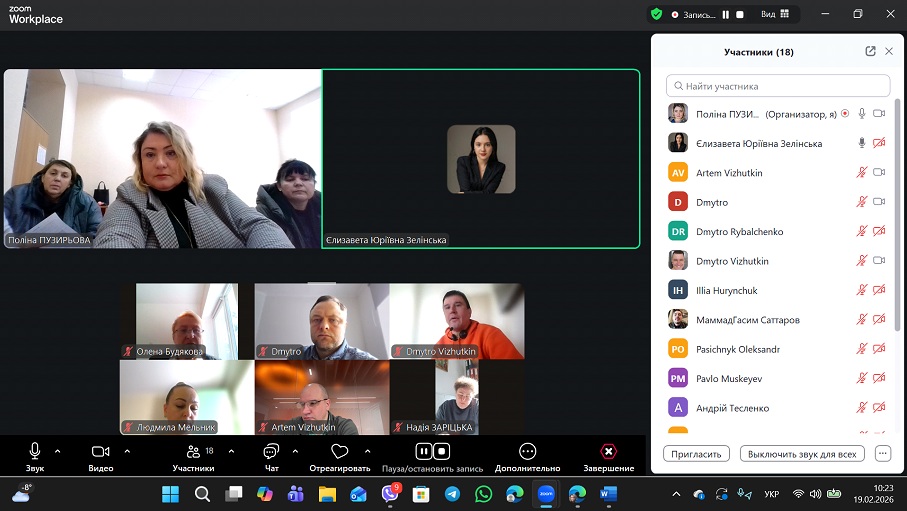Click the more options button beside Выключить звук для всех
The height and width of the screenshot is (511, 907).
(881, 453)
